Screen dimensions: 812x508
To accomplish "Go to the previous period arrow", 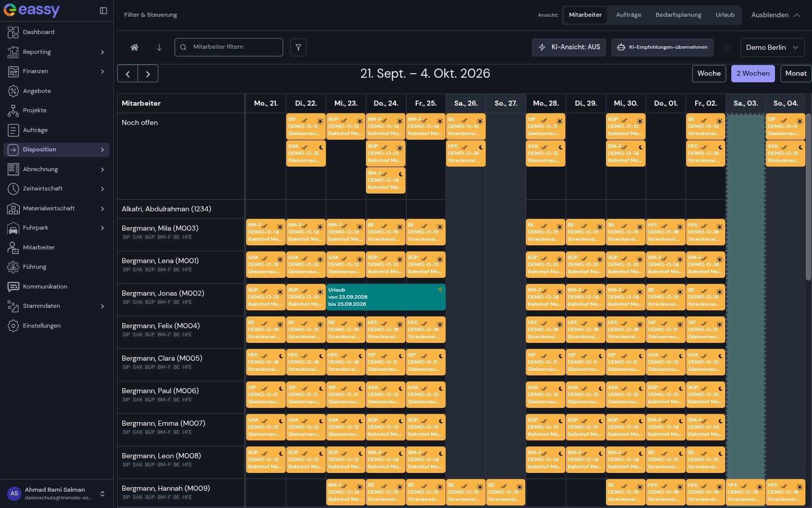I will (128, 74).
